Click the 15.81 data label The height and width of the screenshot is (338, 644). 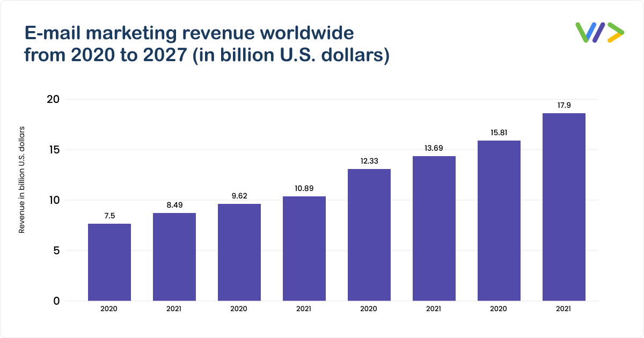pos(499,133)
